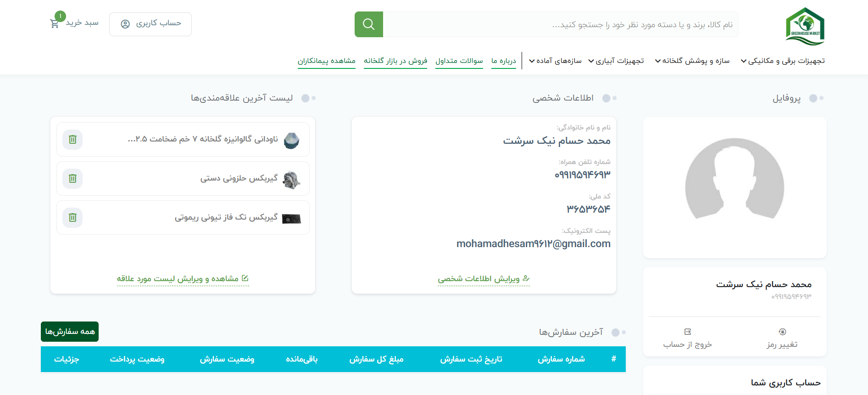
Task: Delete گیربکس تک فاز تیوبی from favorites
Action: point(72,217)
